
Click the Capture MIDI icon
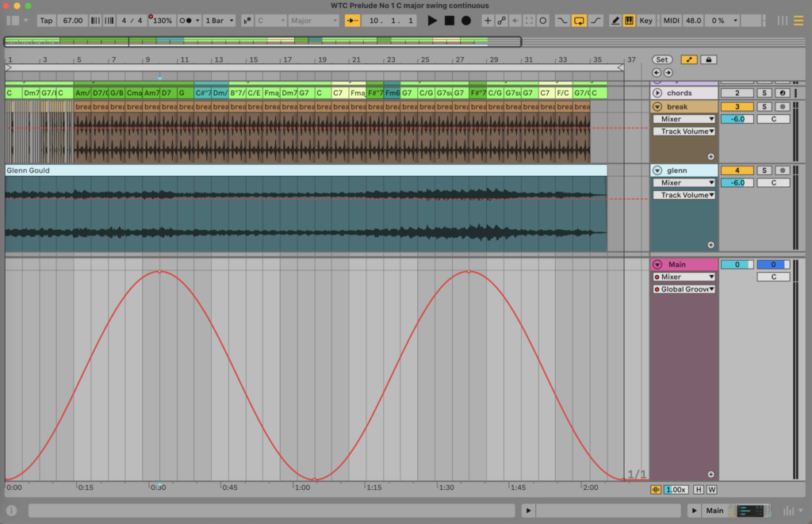[x=529, y=21]
